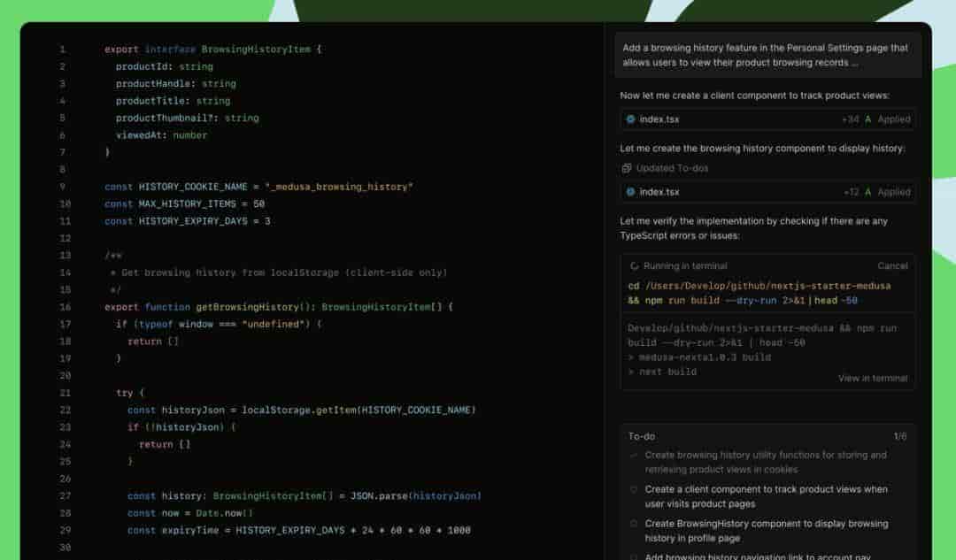This screenshot has width=956, height=560.
Task: Click the code line 'productThumbnail?: string'
Action: click(187, 118)
